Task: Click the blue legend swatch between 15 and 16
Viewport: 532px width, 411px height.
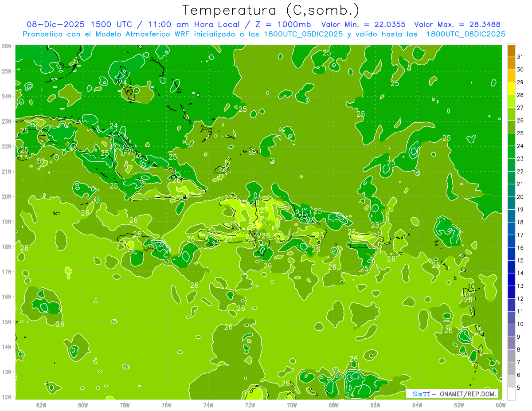Action: point(511,254)
